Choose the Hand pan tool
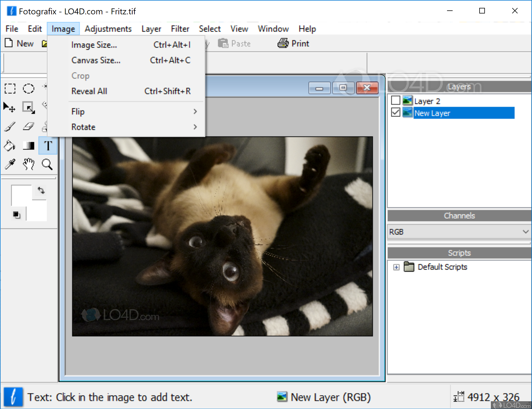This screenshot has width=532, height=409. pos(28,164)
